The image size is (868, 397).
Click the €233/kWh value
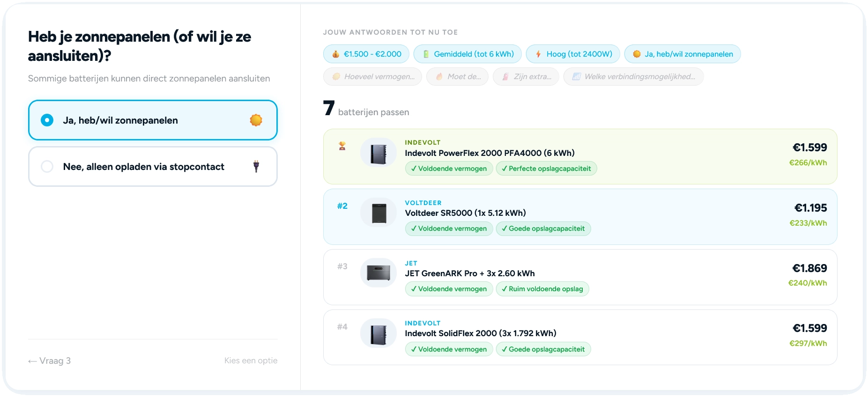pos(808,223)
